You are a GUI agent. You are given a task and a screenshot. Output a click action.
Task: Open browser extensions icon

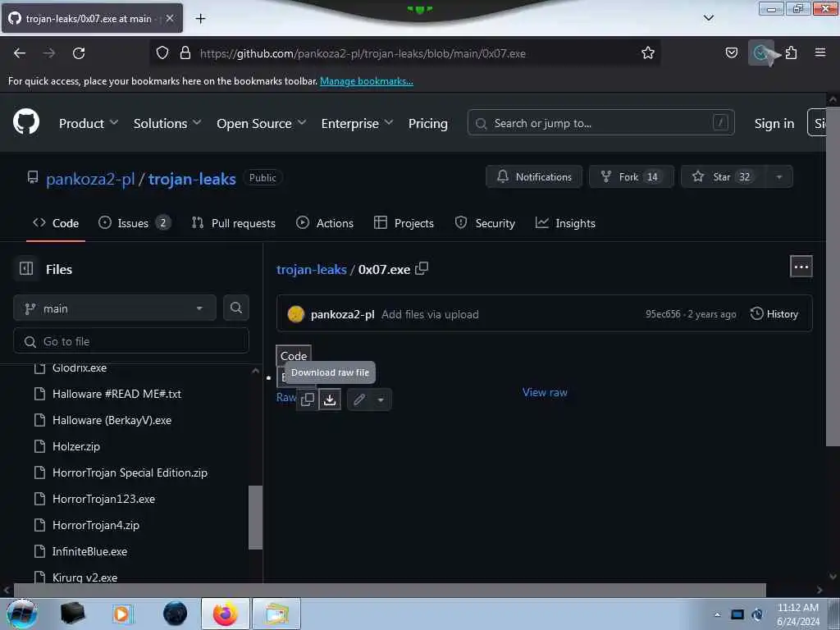[x=792, y=52]
